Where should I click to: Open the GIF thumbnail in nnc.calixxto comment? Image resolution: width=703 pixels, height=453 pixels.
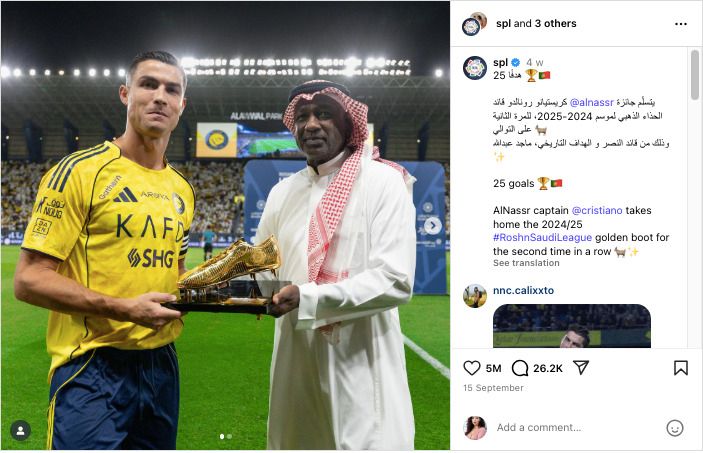[x=572, y=326]
